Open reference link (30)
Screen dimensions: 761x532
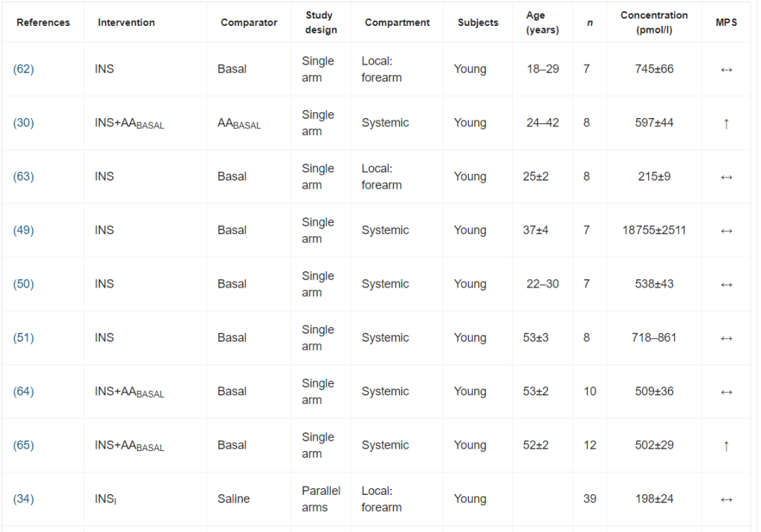(24, 123)
